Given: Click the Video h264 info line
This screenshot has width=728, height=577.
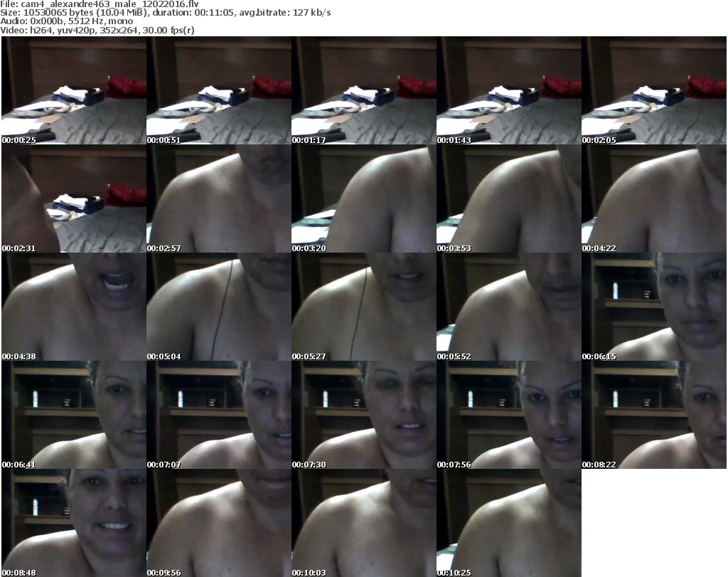Looking at the screenshot, I should click(97, 30).
